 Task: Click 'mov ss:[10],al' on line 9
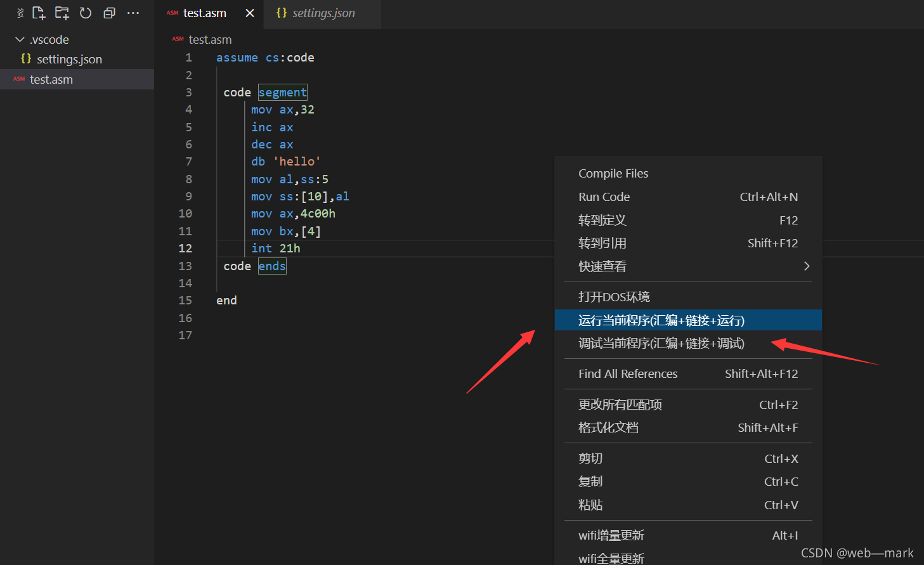[300, 197]
